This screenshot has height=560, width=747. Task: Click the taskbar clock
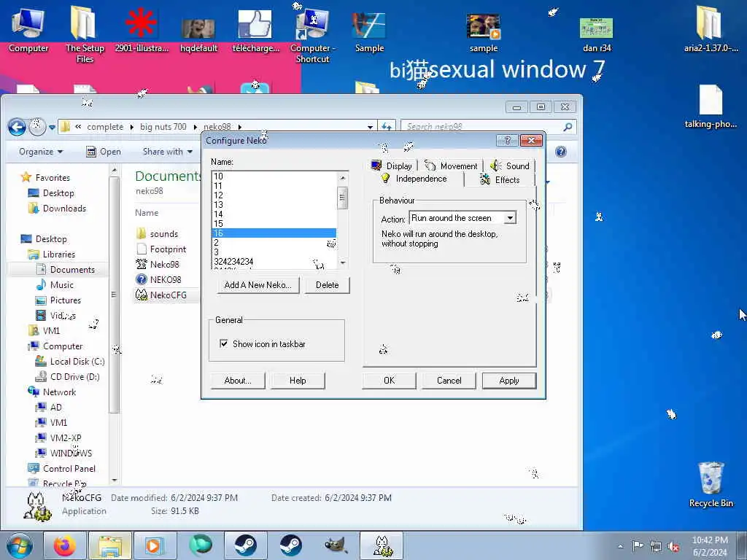(x=709, y=546)
